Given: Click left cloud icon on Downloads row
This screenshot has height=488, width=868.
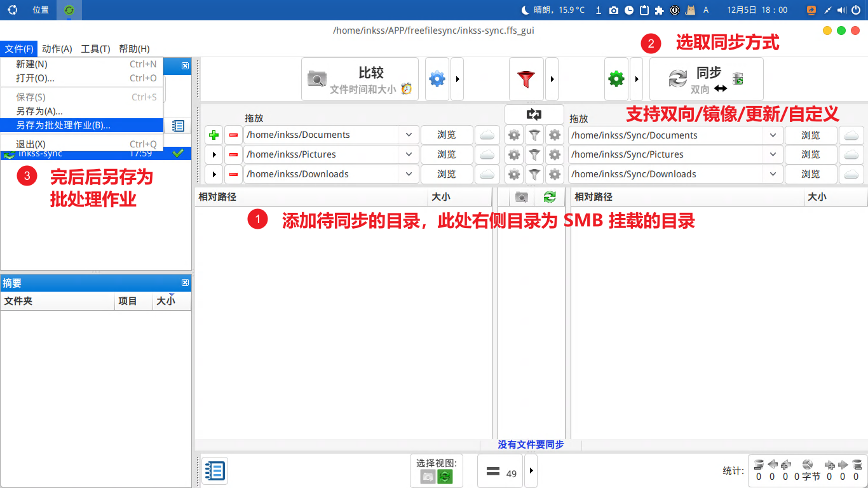Looking at the screenshot, I should click(487, 174).
